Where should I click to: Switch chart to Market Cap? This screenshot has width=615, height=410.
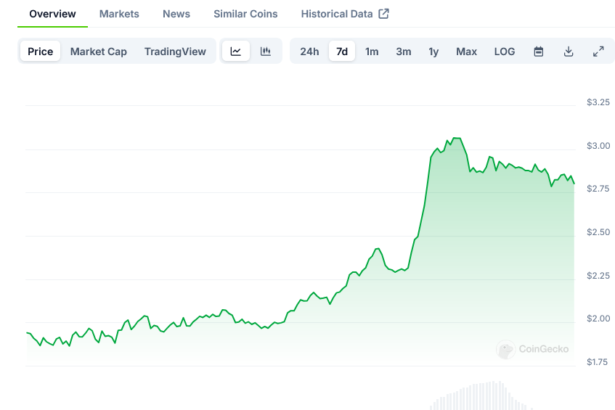(98, 51)
